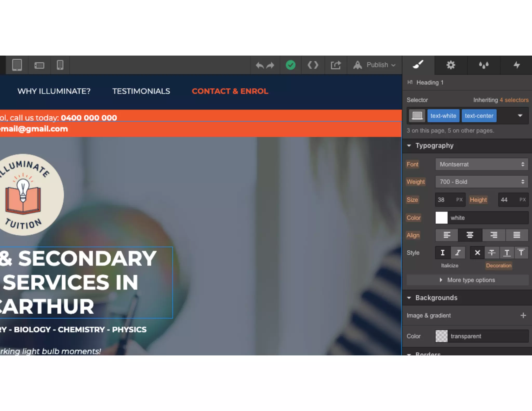Open the Font dropdown showing Montserrat
This screenshot has width=532, height=411.
tap(482, 164)
